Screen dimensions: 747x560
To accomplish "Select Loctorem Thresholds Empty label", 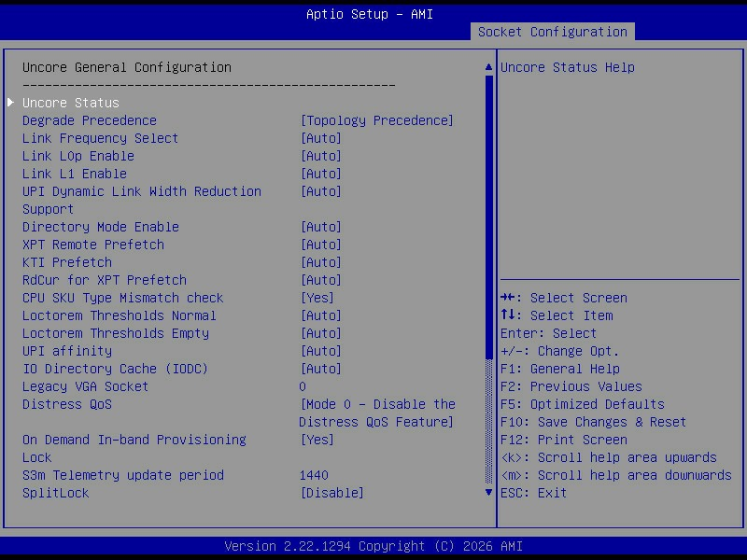I will [115, 333].
